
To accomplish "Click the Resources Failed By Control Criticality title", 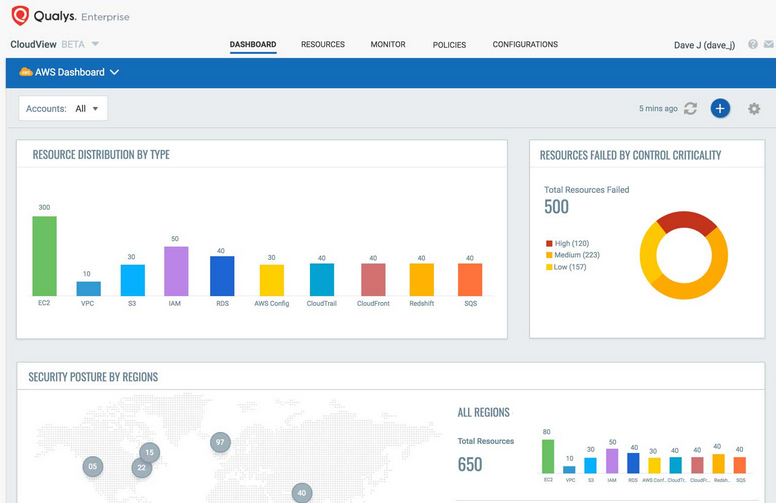I will [630, 155].
